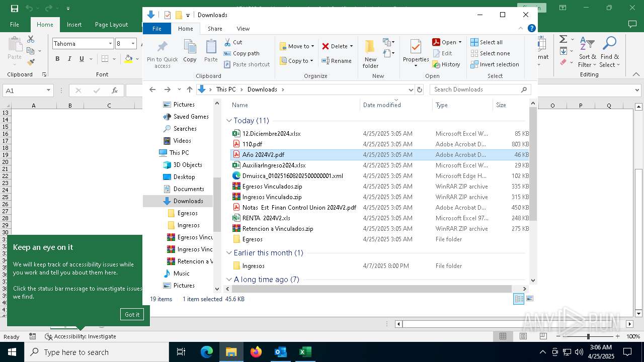Click the Paste icon in Explorer ribbon
The image size is (644, 362).
[211, 51]
